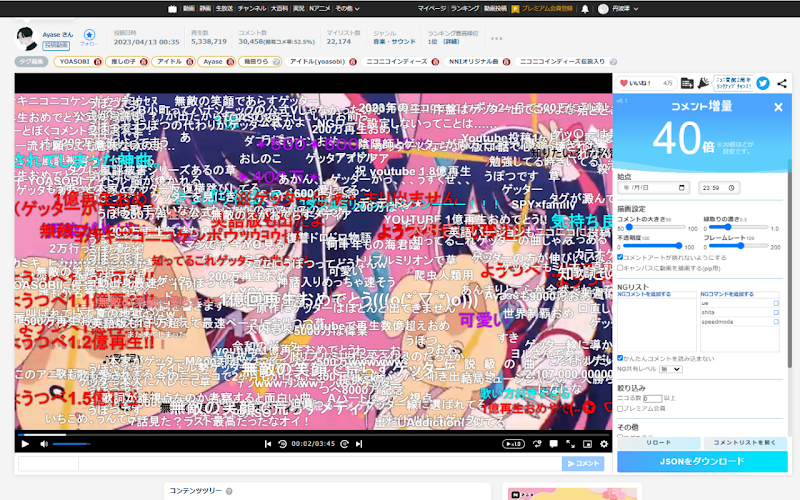Click NGコマンドを追加する link
The image size is (800, 500).
pyautogui.click(x=727, y=294)
